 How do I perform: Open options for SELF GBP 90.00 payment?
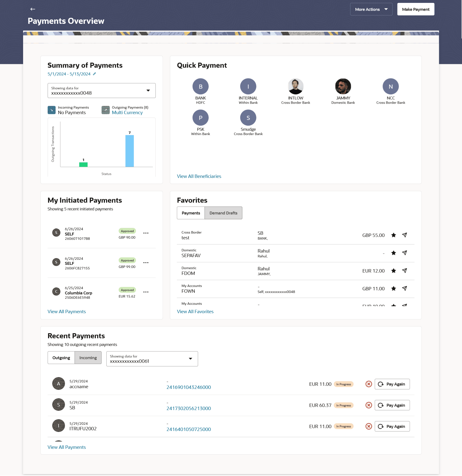146,233
